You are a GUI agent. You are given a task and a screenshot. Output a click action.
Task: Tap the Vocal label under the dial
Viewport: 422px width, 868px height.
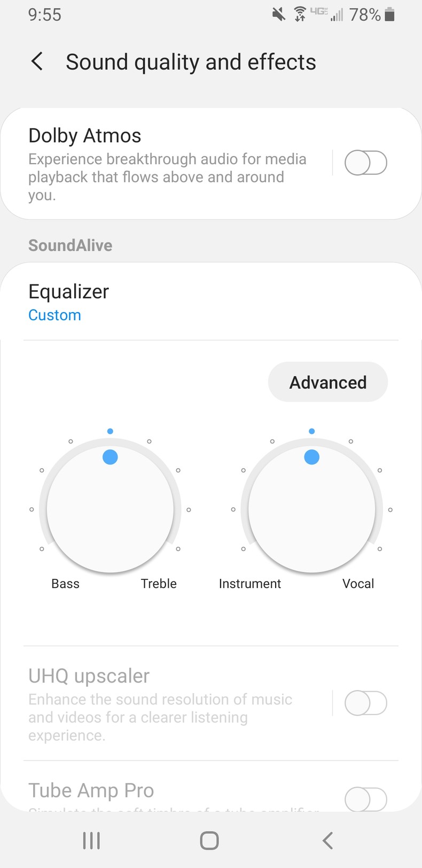[x=358, y=584]
